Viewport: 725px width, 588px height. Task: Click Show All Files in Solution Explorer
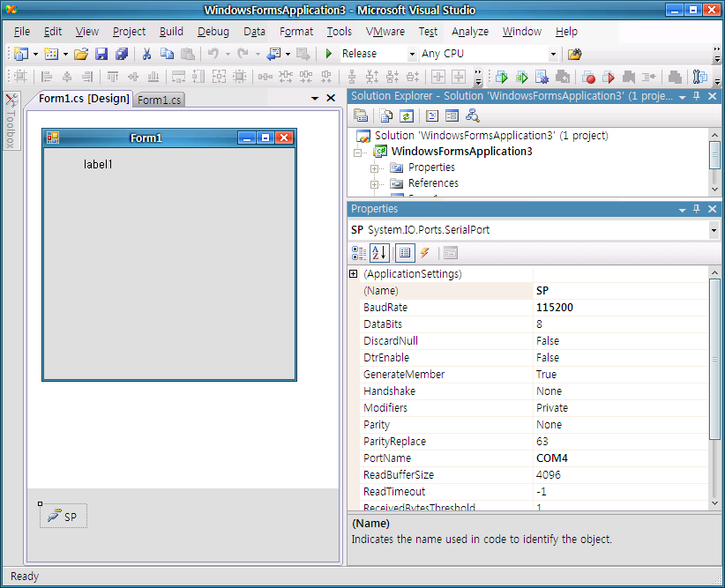[x=385, y=115]
